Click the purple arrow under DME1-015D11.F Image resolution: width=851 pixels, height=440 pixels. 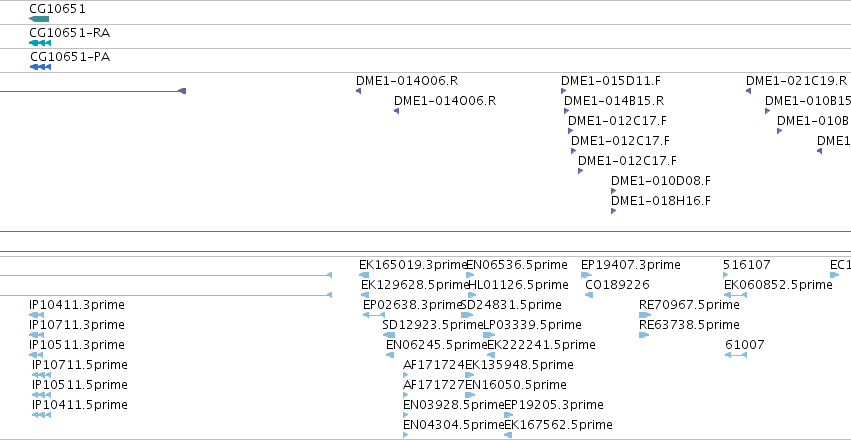click(x=564, y=91)
